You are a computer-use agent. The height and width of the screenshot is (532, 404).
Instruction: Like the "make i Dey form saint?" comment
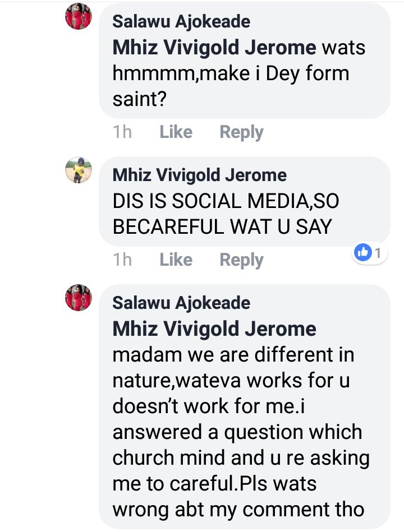pos(176,132)
